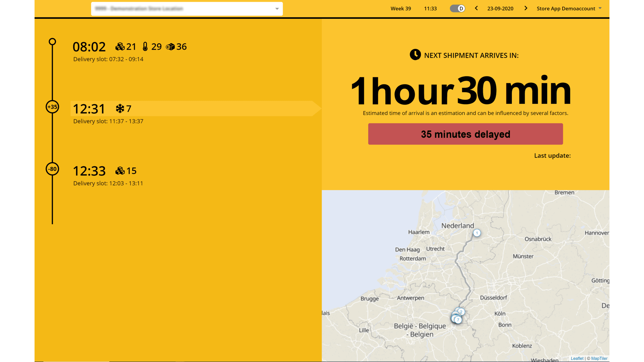
Task: Click the 35 minutes delayed banner
Action: 465,134
